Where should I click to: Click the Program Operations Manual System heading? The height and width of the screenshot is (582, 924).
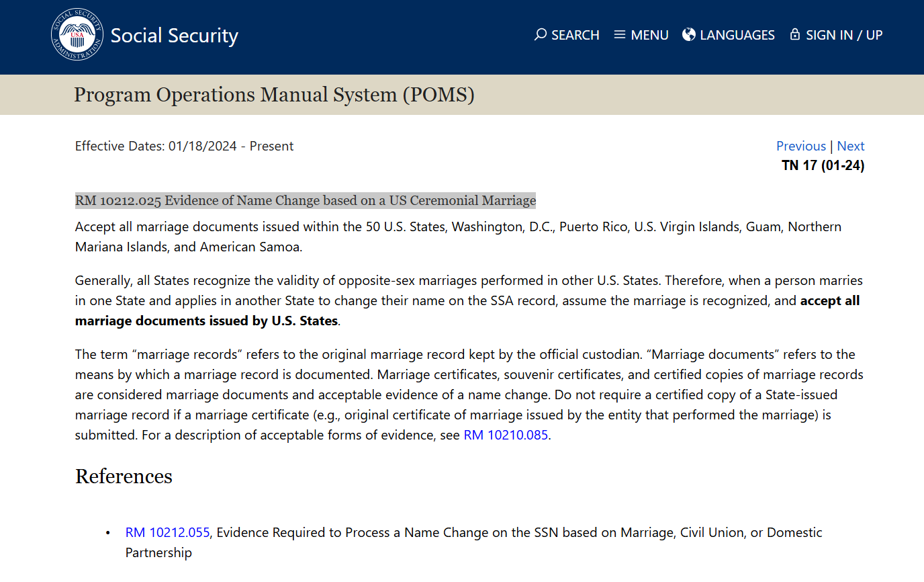[x=274, y=95]
